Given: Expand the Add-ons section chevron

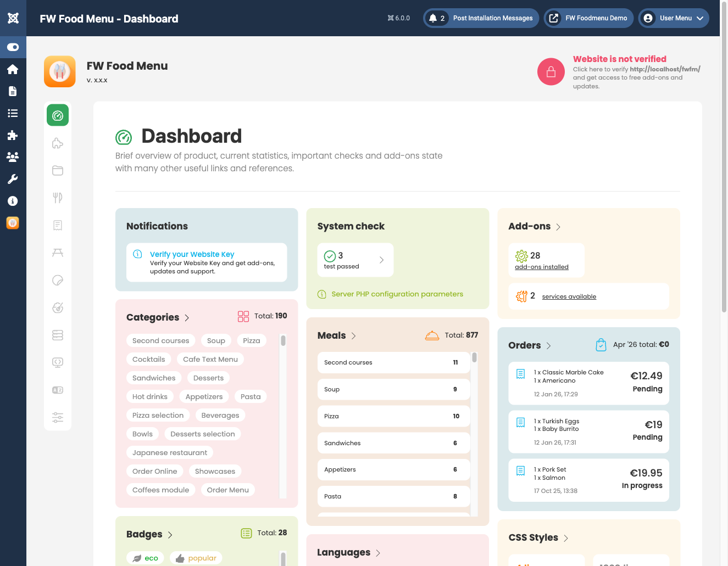Looking at the screenshot, I should [x=558, y=226].
